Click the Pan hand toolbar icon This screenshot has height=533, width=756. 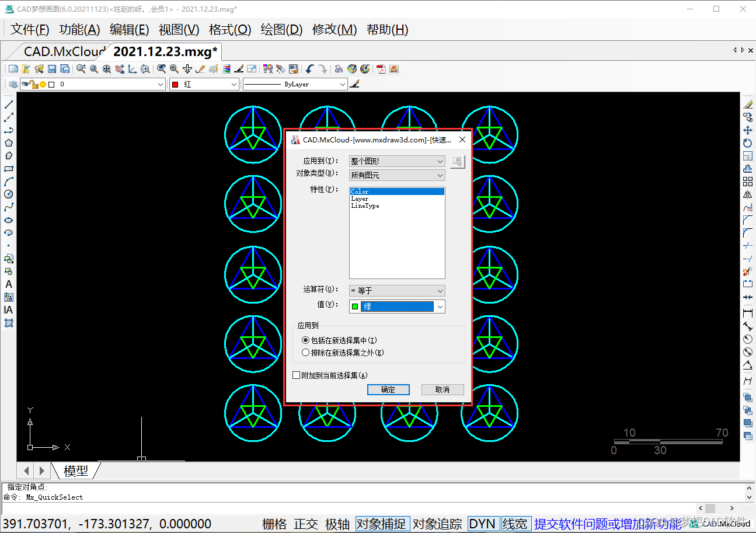(x=120, y=69)
